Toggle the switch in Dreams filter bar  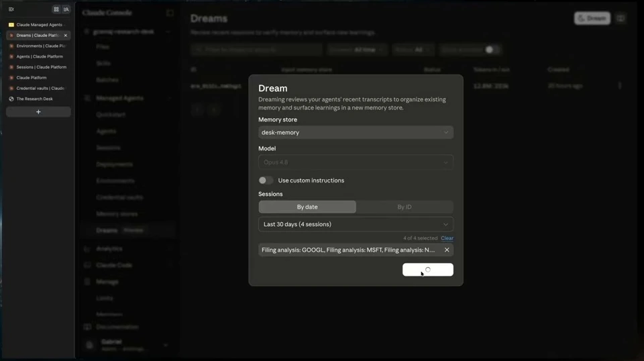(491, 50)
